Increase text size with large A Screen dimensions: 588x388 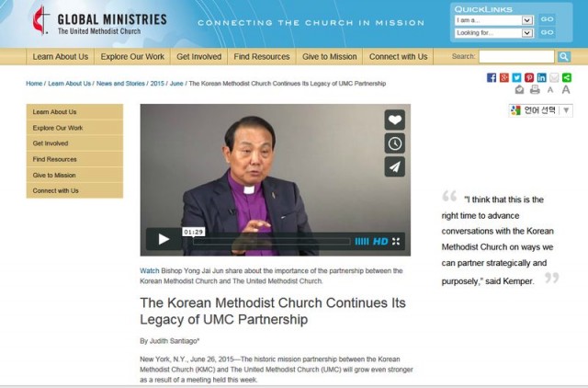566,90
